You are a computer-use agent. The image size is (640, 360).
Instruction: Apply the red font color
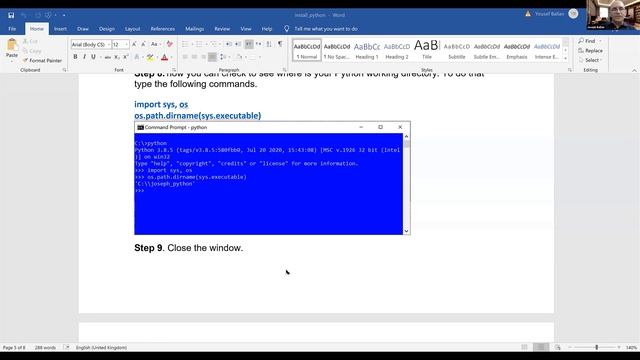pos(164,57)
